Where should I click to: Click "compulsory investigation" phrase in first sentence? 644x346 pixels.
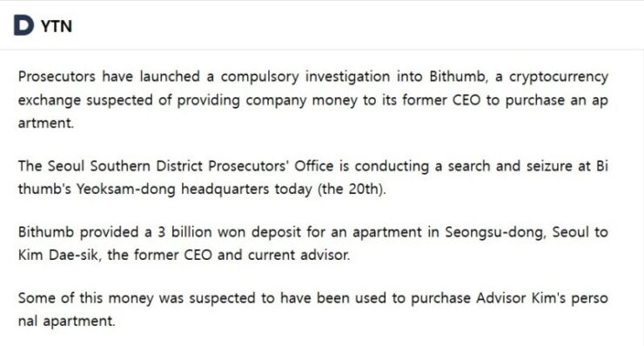(305, 77)
